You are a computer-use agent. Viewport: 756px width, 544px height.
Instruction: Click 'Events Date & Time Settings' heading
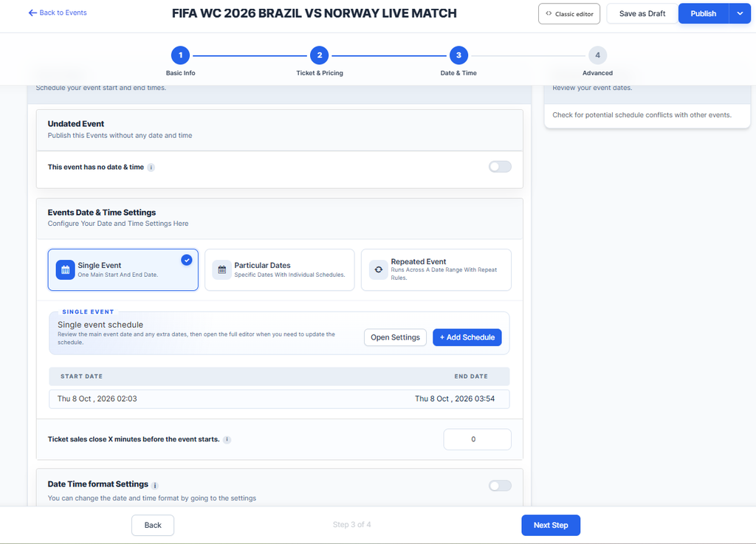(102, 213)
